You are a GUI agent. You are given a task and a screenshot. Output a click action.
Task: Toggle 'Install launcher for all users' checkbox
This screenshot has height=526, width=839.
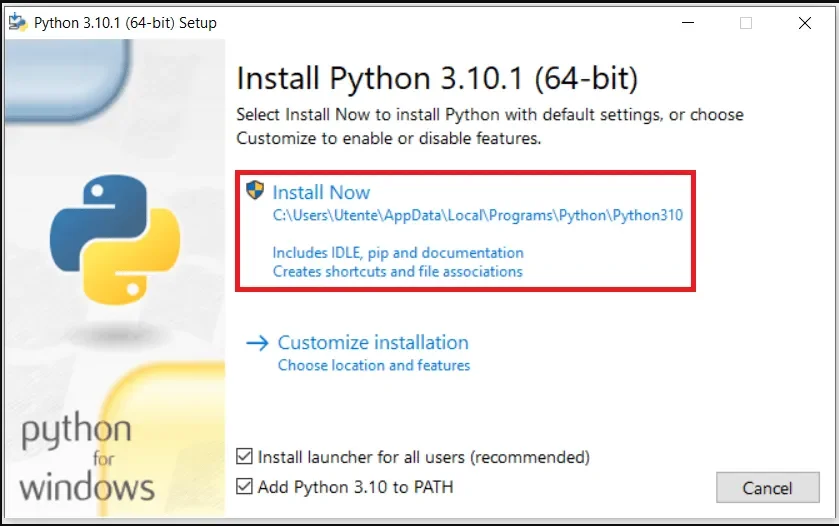[244, 456]
